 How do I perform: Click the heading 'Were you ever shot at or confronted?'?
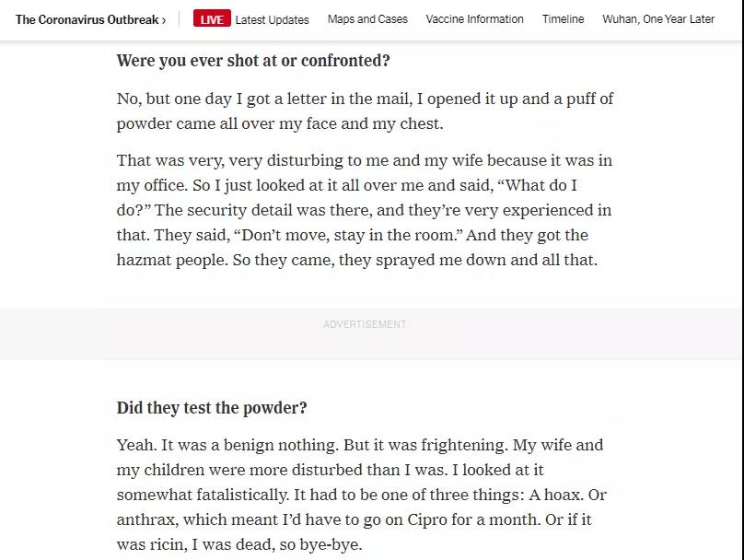(253, 61)
